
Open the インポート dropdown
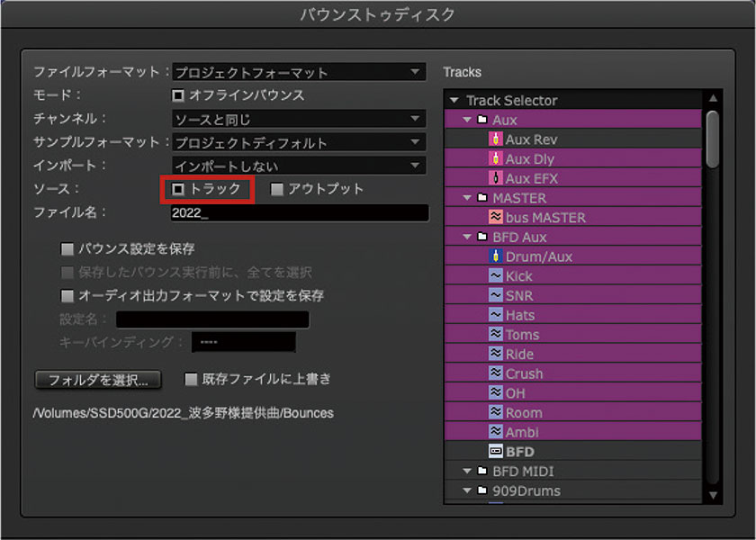click(x=299, y=166)
